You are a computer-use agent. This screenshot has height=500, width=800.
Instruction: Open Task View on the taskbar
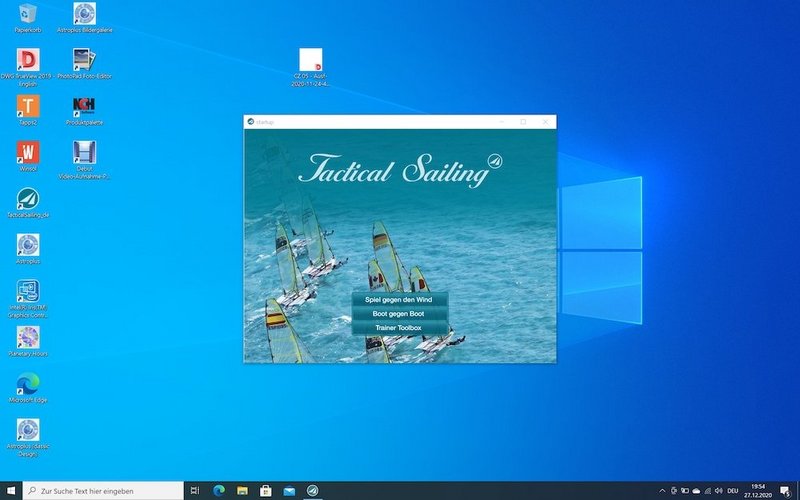[194, 491]
